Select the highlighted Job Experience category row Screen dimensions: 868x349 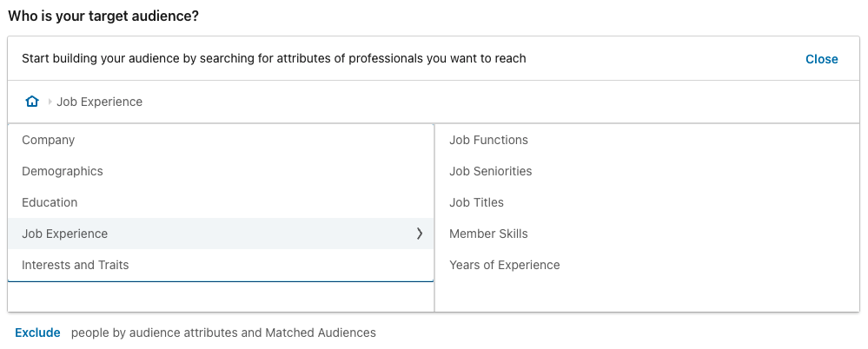point(65,234)
